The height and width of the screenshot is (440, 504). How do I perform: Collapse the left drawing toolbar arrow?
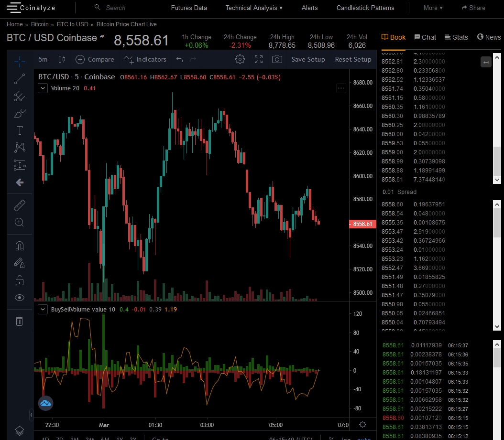click(x=31, y=415)
